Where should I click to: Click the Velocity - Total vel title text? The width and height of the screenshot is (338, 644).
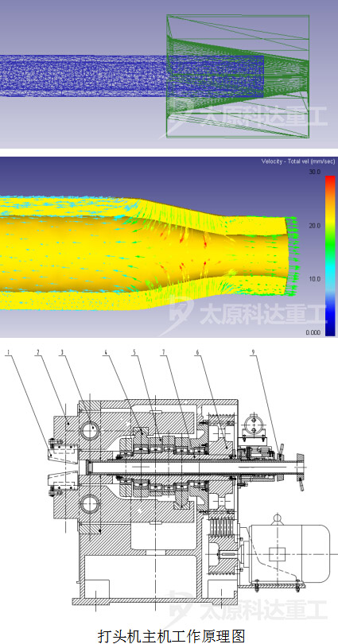pos(298,161)
